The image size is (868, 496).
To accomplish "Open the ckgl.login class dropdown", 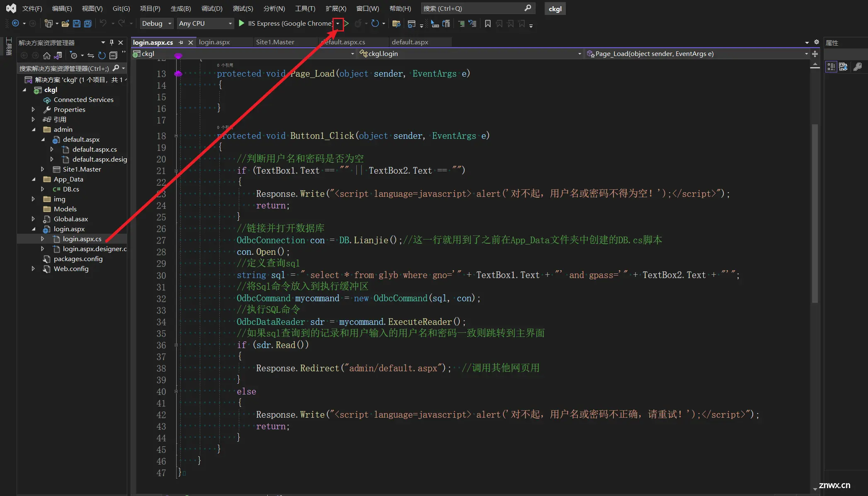I will pos(579,54).
